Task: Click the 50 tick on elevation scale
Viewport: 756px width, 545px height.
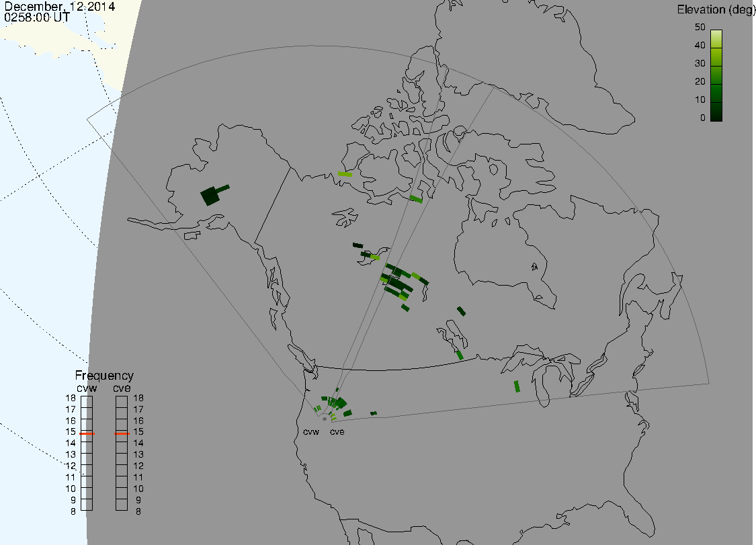Action: (700, 28)
